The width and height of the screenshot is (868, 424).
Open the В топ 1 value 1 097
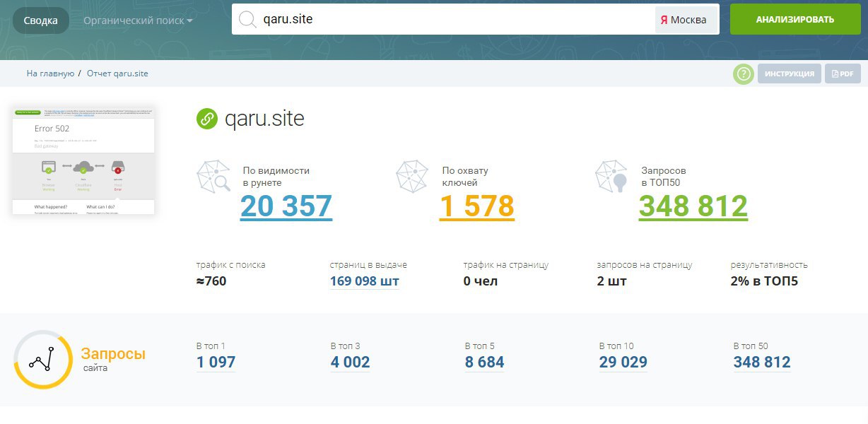(x=216, y=363)
